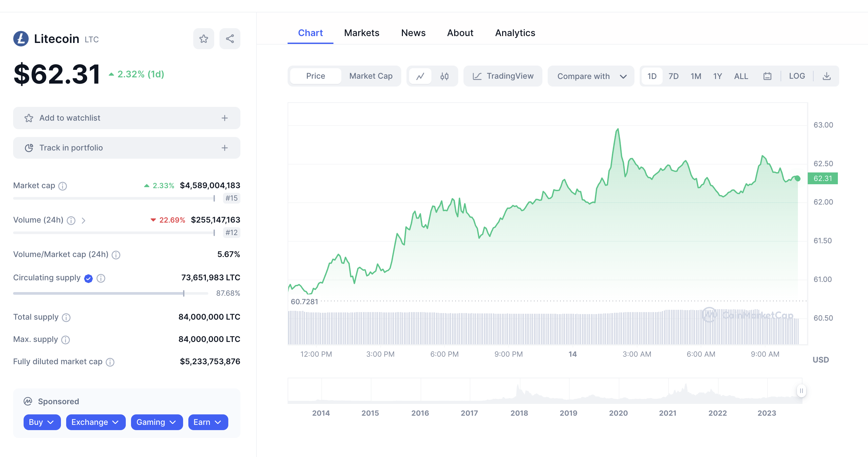This screenshot has width=868, height=457.
Task: Switch to the candlestick chart icon
Action: coord(444,76)
